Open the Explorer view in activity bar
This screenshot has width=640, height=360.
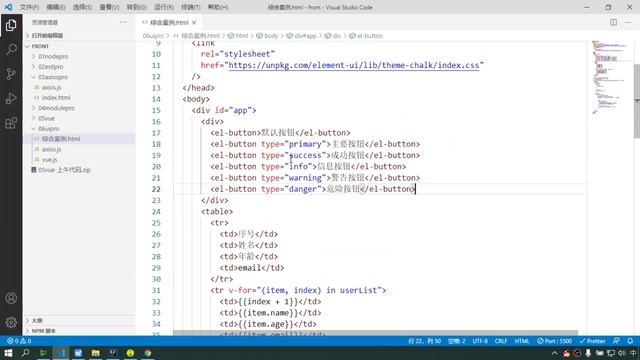point(11,25)
